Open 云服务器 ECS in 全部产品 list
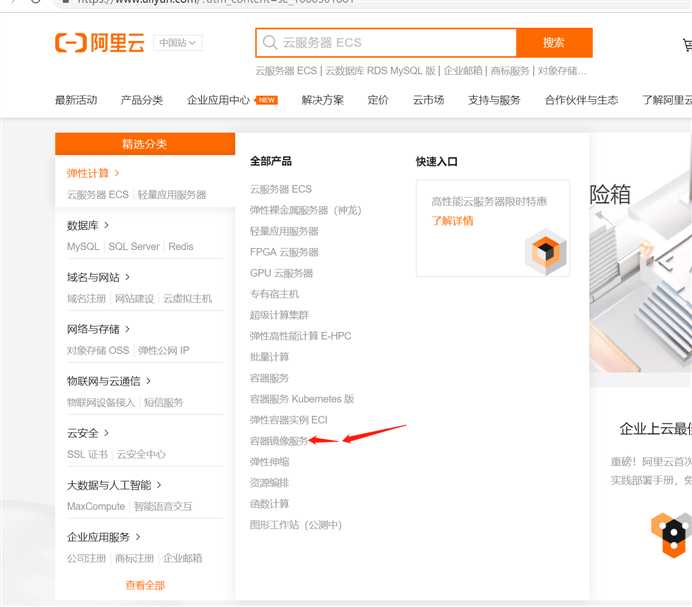692x607 pixels. coord(281,189)
